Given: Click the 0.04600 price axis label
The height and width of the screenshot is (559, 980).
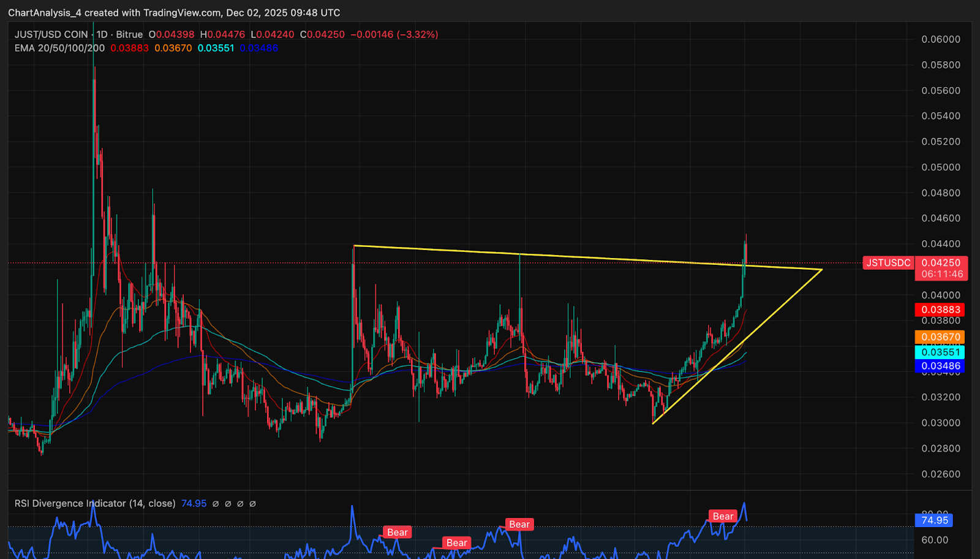Looking at the screenshot, I should point(941,218).
